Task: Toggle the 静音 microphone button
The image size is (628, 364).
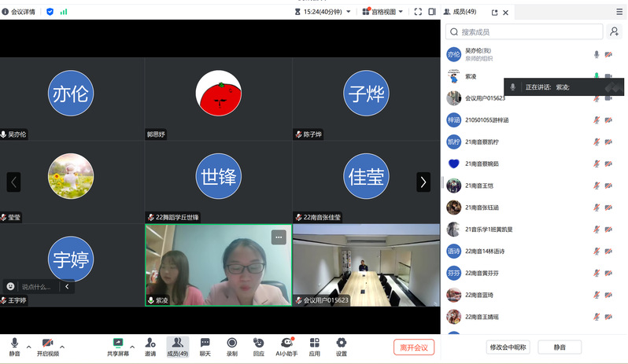Action: click(14, 346)
